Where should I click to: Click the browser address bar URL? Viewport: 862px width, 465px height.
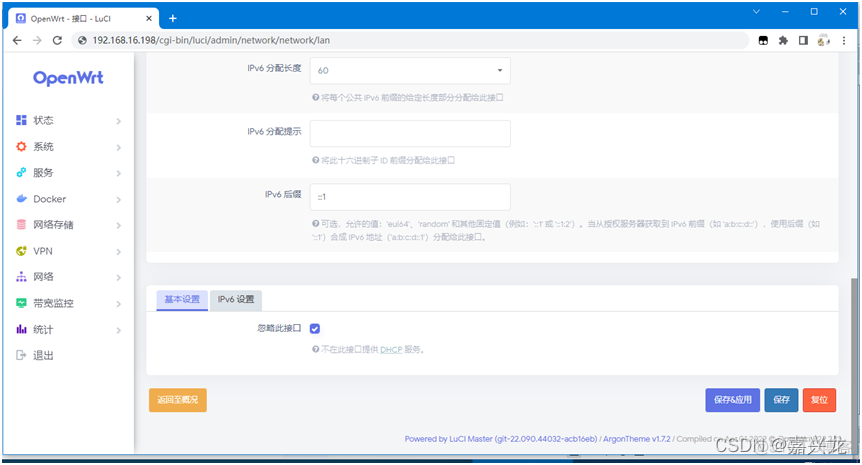tap(211, 40)
